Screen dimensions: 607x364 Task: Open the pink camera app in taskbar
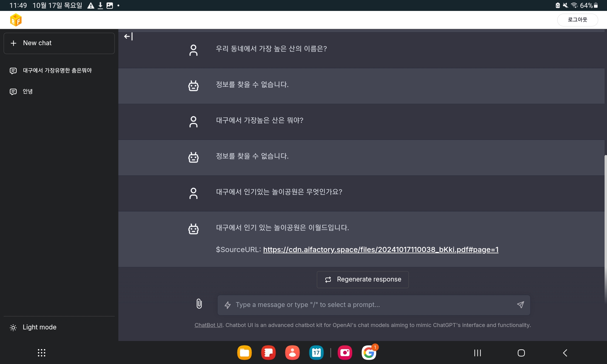pyautogui.click(x=345, y=353)
